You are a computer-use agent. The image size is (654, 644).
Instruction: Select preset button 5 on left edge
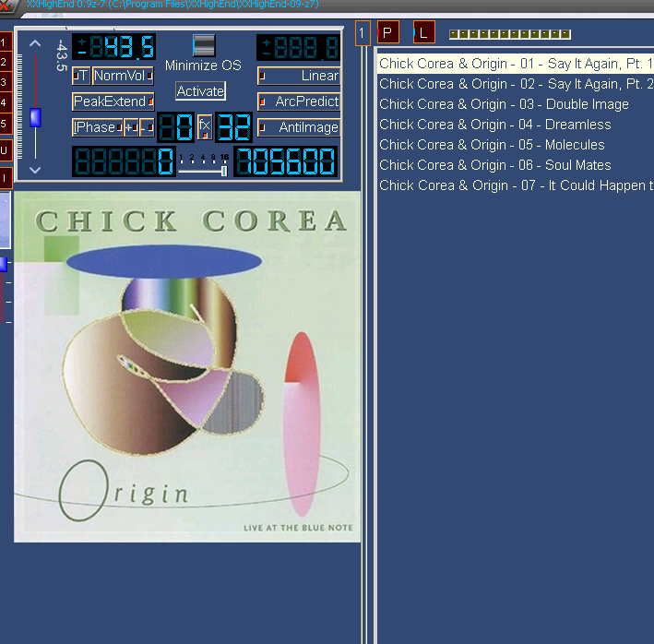click(x=5, y=124)
